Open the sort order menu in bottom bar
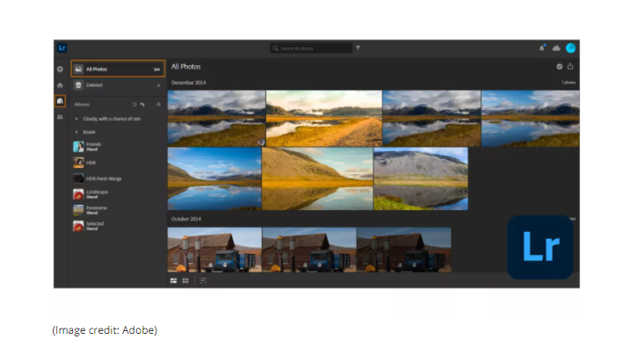The width and height of the screenshot is (644, 361). tap(203, 280)
